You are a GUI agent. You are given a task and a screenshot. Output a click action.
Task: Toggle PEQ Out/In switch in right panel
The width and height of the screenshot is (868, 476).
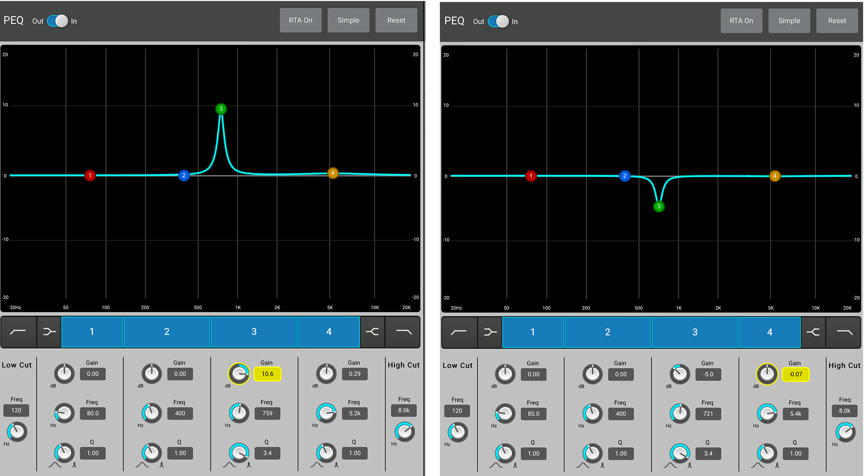pos(498,21)
